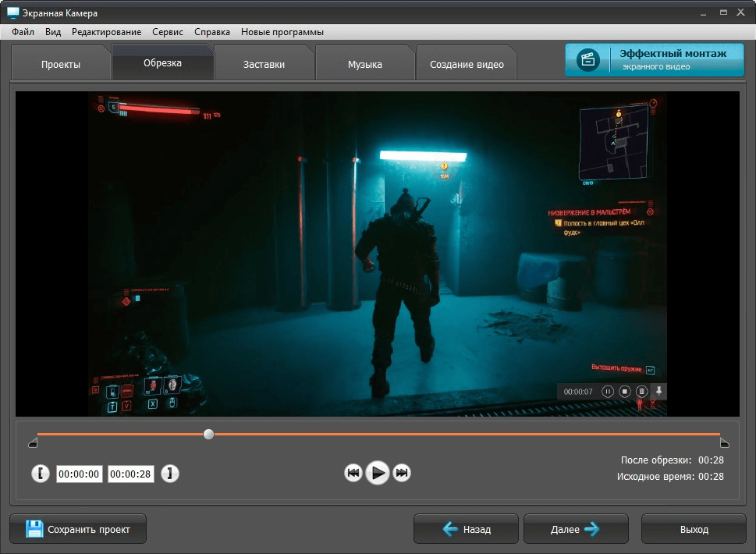Screen dimensions: 756x554
Task: Switch to the Создание видео tab
Action: [467, 64]
